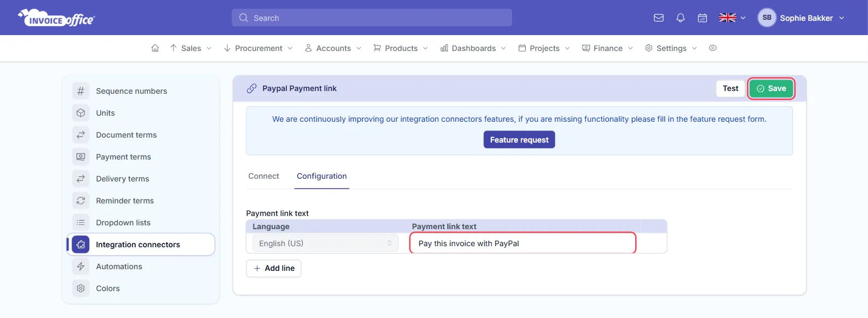Expand the Products menu
Viewport: 868px width, 318px height.
401,48
